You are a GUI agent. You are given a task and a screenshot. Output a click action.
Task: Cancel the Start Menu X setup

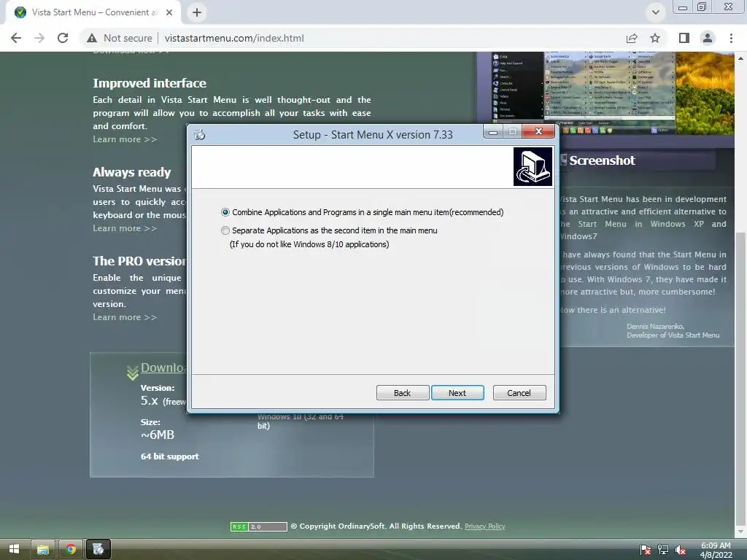[519, 393]
